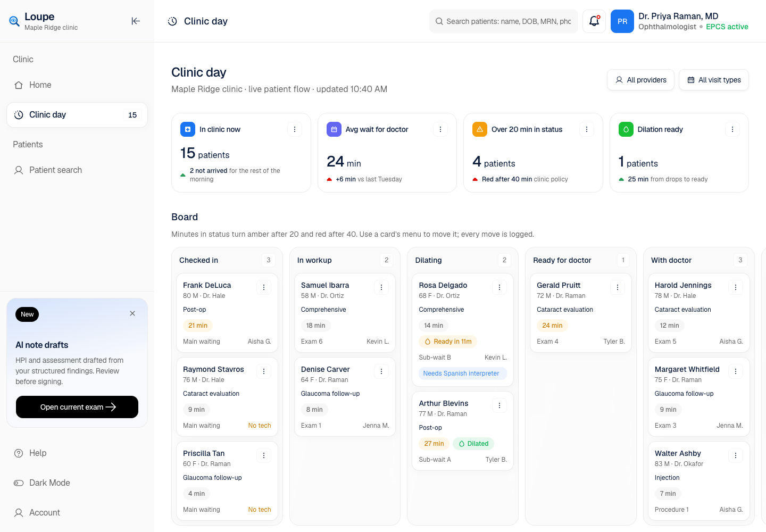Open the Over 20 min in status menu
The height and width of the screenshot is (532, 766).
coord(587,129)
